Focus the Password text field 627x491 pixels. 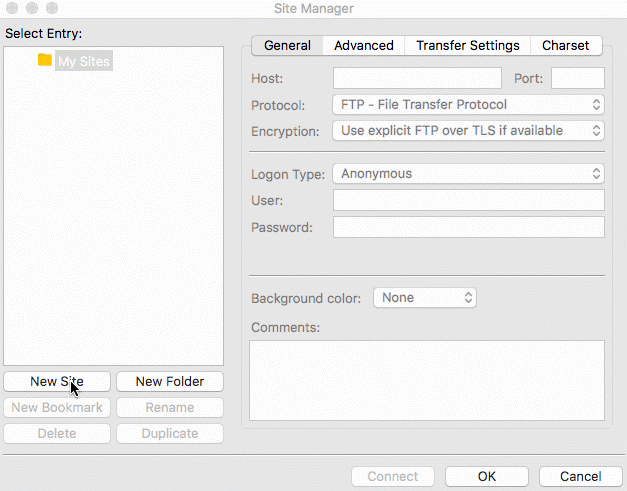click(469, 227)
